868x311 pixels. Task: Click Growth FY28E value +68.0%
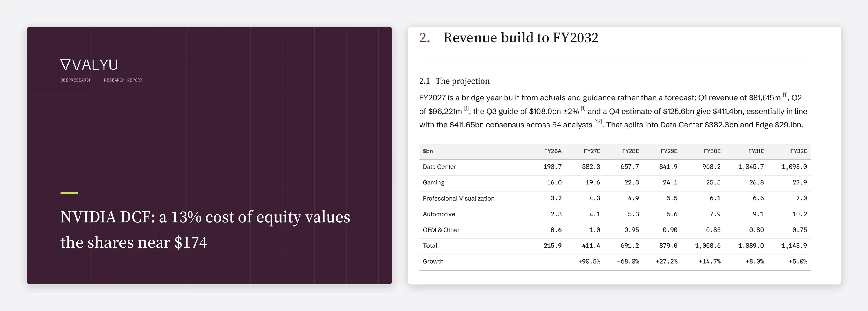628,262
